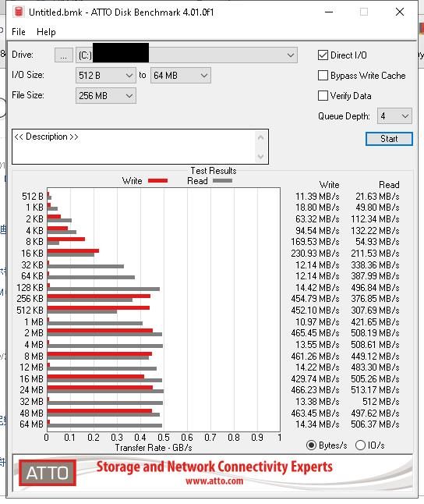Enable Bypass Write Cache
The width and height of the screenshot is (424, 504).
pyautogui.click(x=323, y=76)
